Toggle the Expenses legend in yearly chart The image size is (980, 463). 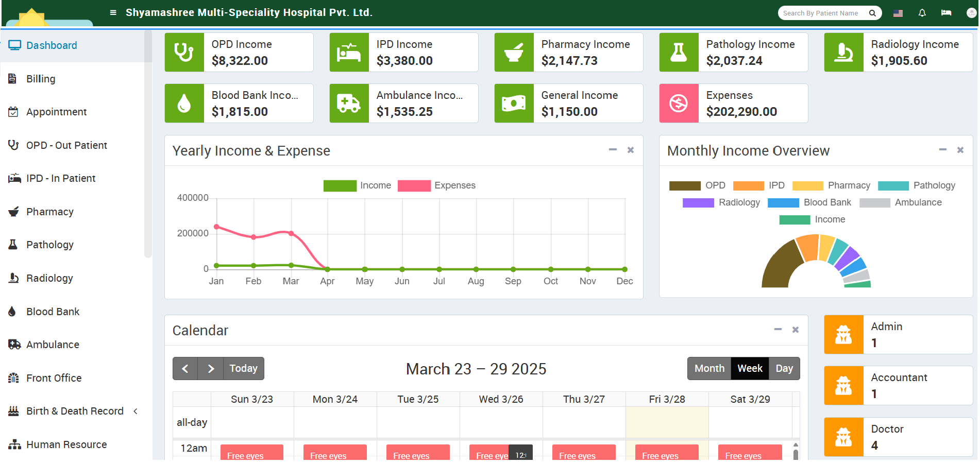pyautogui.click(x=436, y=185)
